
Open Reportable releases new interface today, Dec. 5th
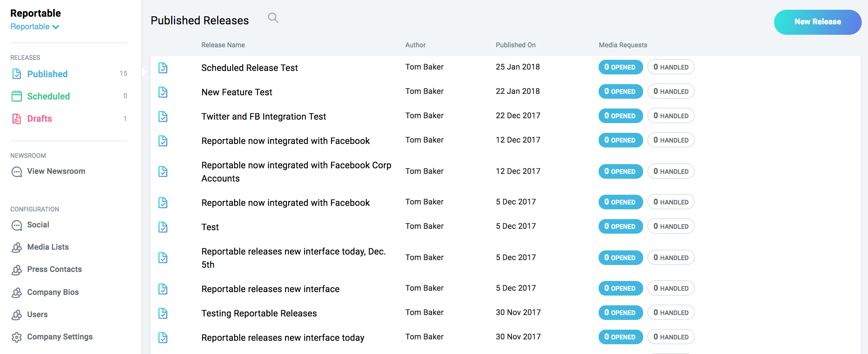(293, 258)
